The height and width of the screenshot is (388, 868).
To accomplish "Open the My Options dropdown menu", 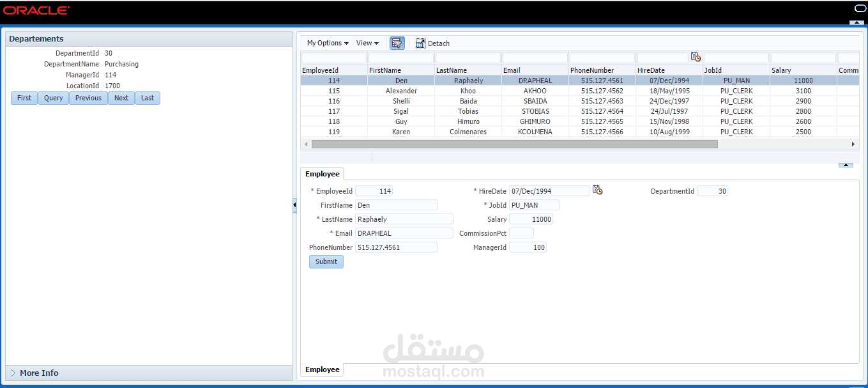I will click(328, 43).
